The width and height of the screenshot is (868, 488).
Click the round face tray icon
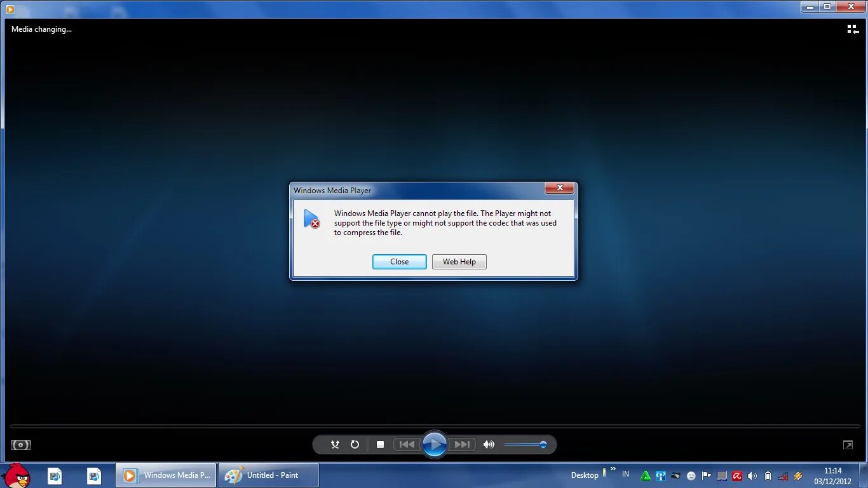(691, 476)
